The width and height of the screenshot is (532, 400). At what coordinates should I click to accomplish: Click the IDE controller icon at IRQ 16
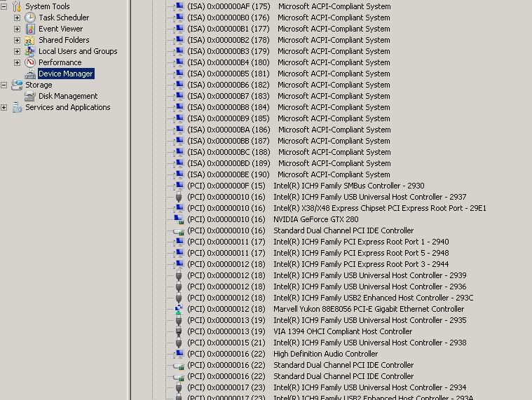click(179, 231)
